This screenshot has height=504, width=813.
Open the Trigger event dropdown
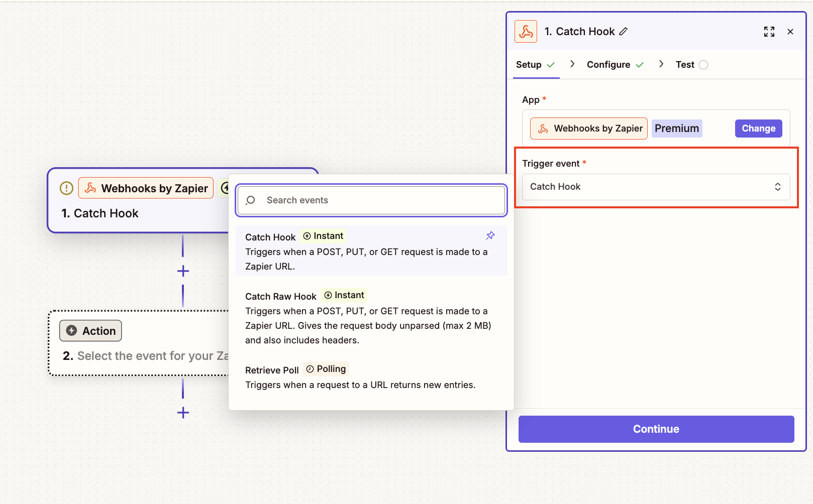click(656, 187)
